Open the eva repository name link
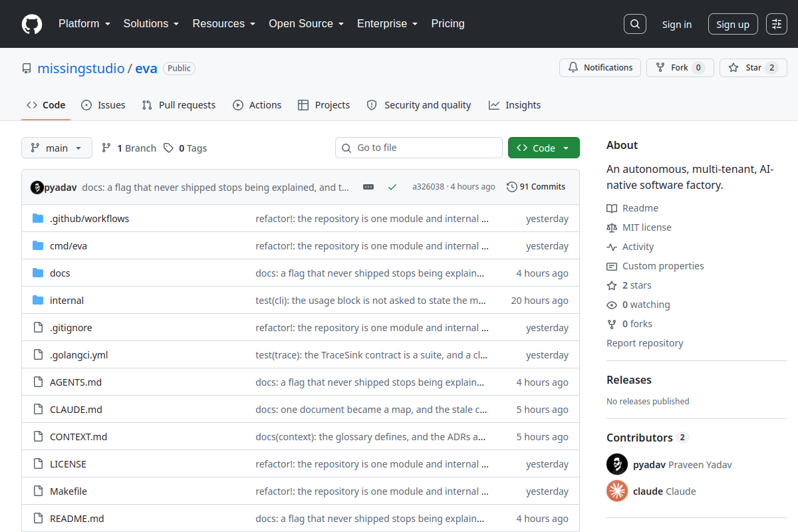Screen dimensions: 798x532 (146, 68)
